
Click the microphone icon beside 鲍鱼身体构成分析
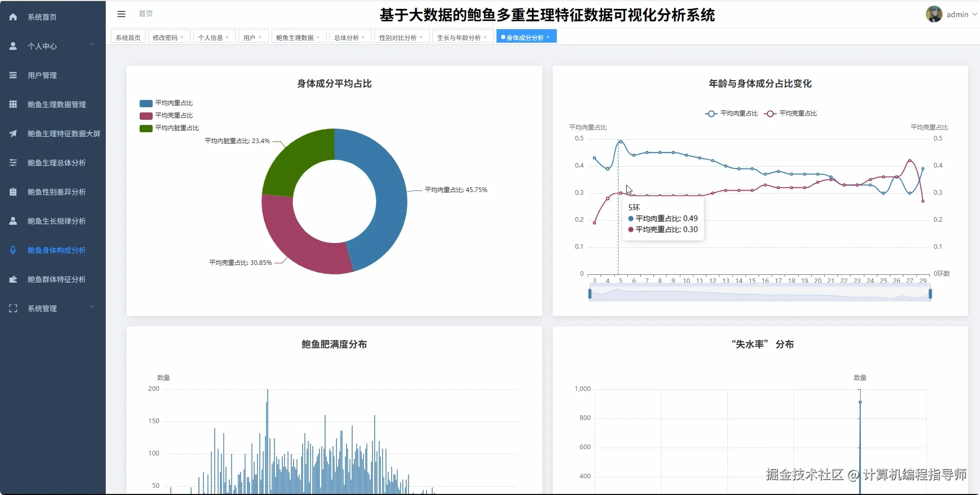(13, 250)
